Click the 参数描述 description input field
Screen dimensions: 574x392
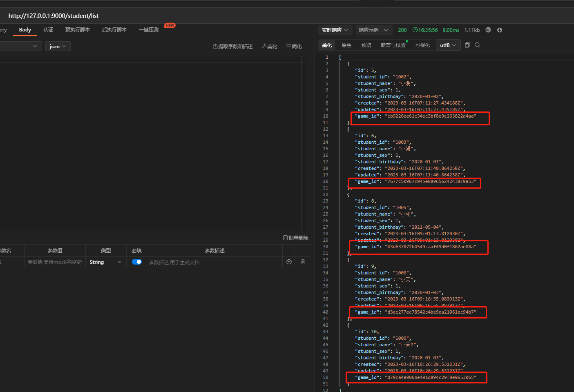(214, 262)
